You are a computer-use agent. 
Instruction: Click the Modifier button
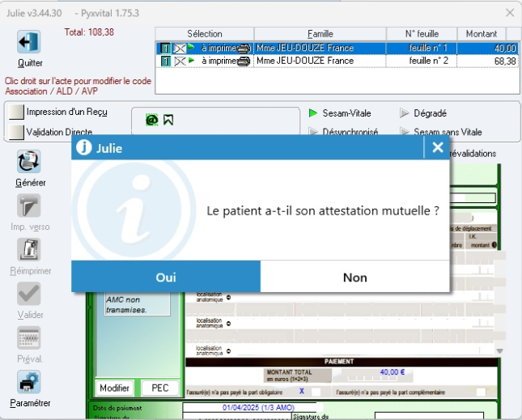click(114, 388)
